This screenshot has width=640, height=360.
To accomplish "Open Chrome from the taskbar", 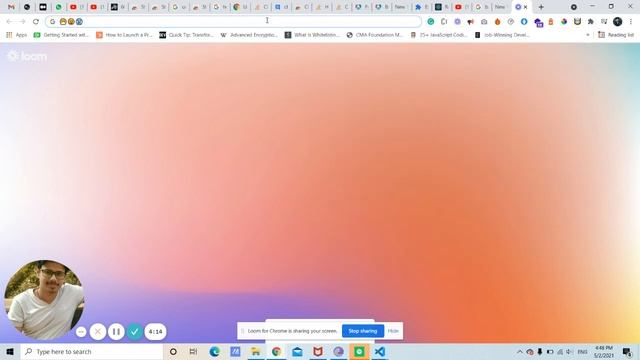I will pyautogui.click(x=276, y=351).
